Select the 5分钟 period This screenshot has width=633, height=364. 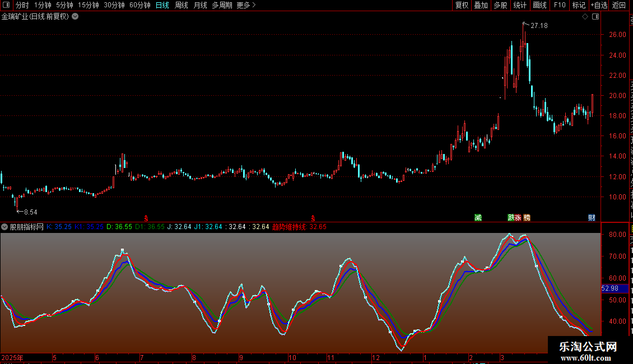[64, 5]
